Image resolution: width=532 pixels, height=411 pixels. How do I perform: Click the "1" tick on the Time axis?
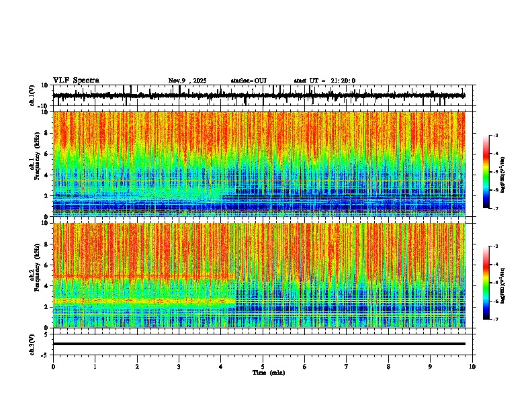point(95,367)
